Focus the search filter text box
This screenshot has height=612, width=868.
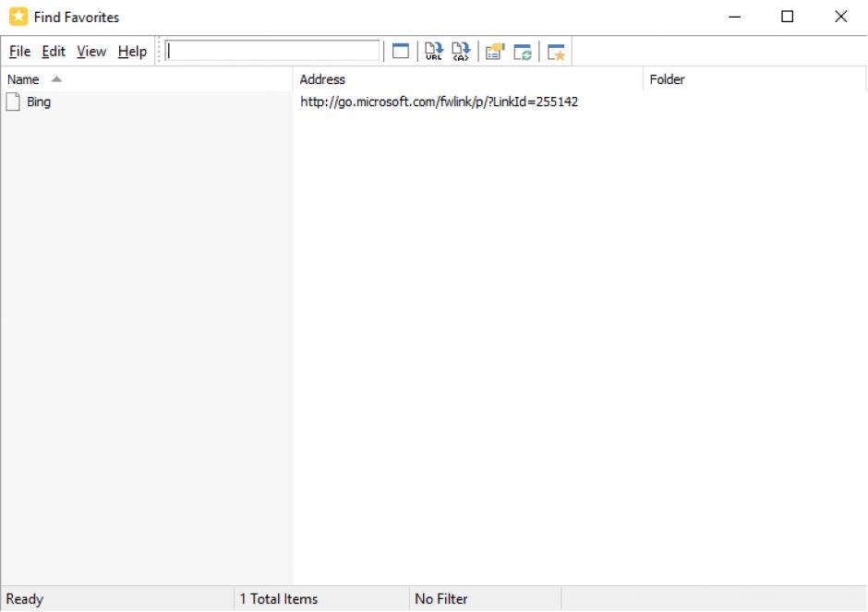272,51
